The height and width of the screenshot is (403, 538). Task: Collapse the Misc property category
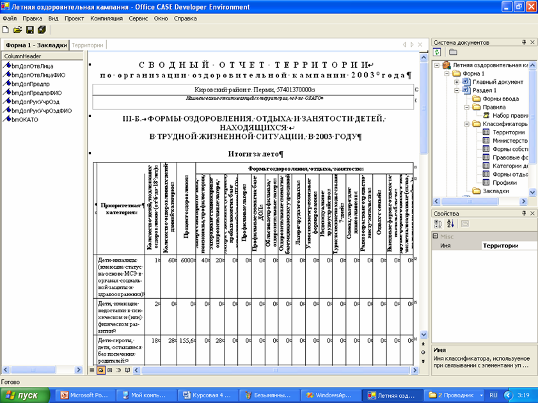(435, 236)
